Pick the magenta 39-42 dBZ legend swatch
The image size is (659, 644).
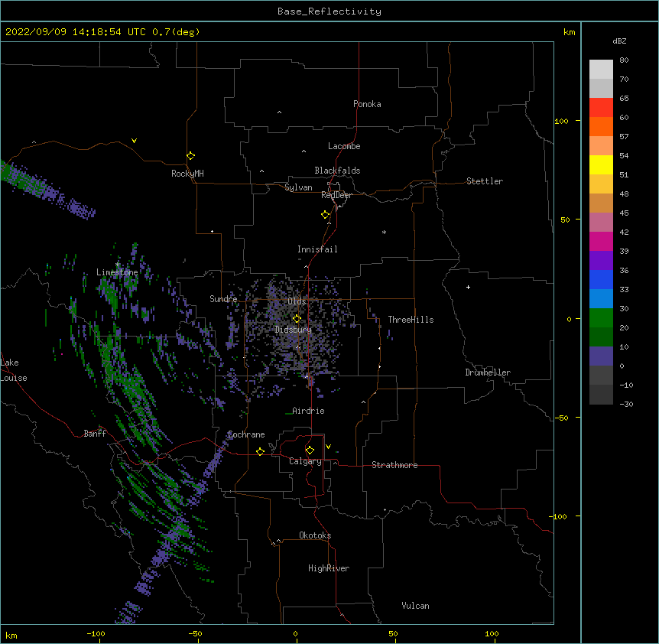[601, 241]
